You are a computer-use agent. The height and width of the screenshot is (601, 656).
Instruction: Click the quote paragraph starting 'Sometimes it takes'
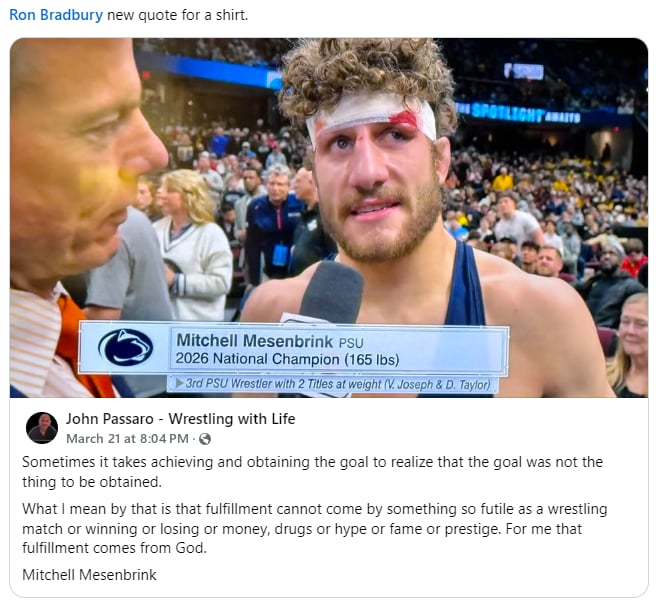click(313, 472)
